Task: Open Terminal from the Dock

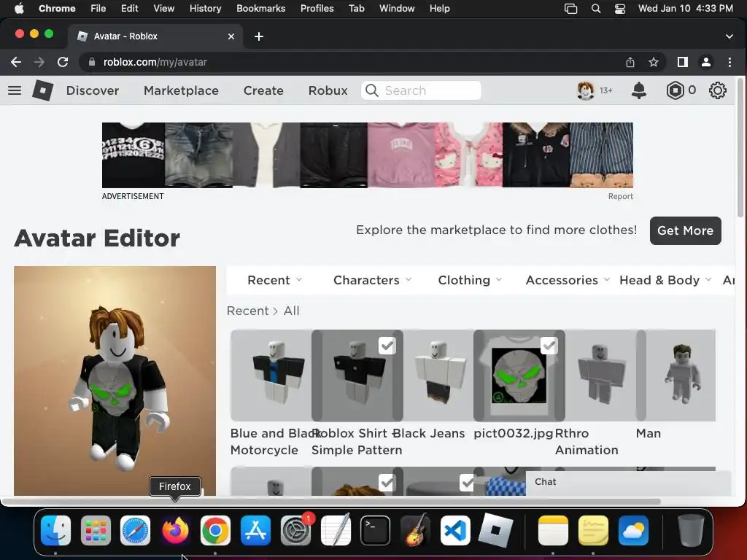Action: click(376, 531)
